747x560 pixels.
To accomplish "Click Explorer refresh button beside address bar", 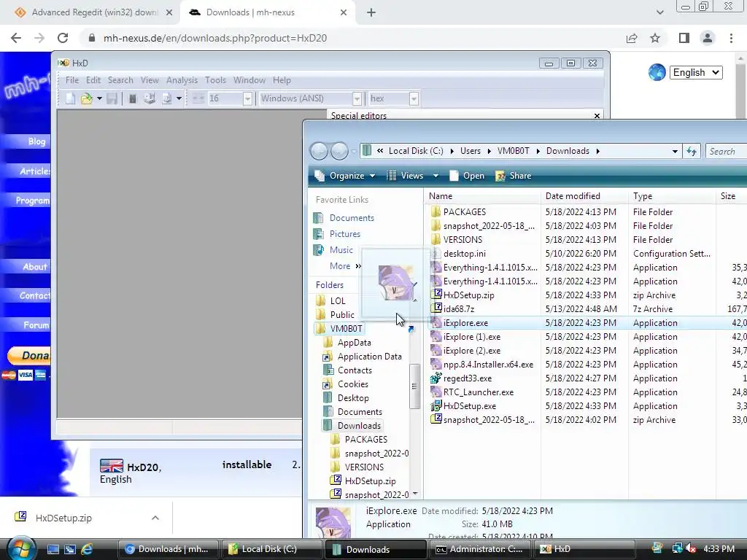I will pyautogui.click(x=692, y=152).
